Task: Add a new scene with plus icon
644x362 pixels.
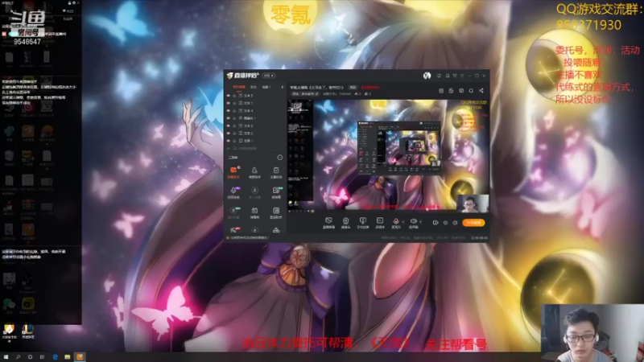Action: [283, 87]
